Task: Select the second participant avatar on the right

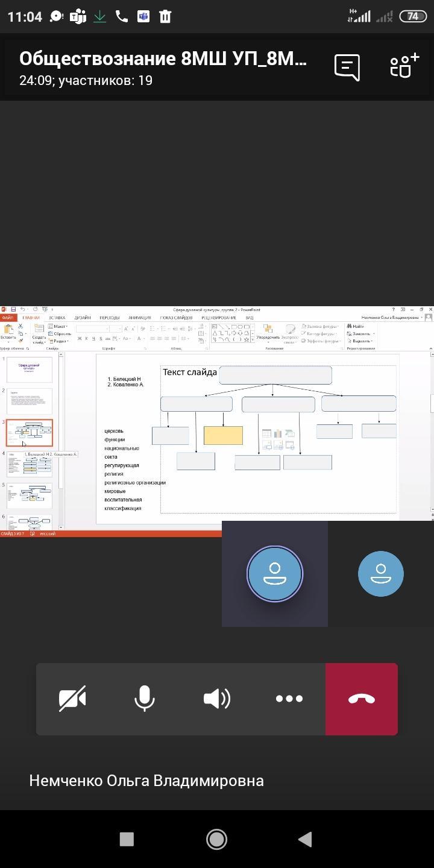Action: [x=381, y=574]
